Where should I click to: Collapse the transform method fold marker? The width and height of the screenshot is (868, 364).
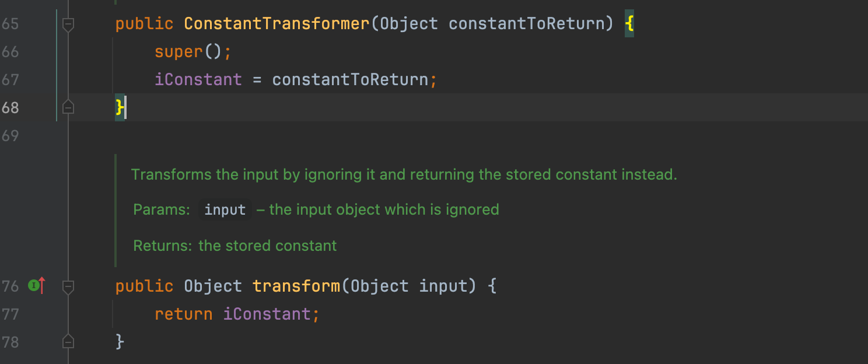click(x=68, y=286)
